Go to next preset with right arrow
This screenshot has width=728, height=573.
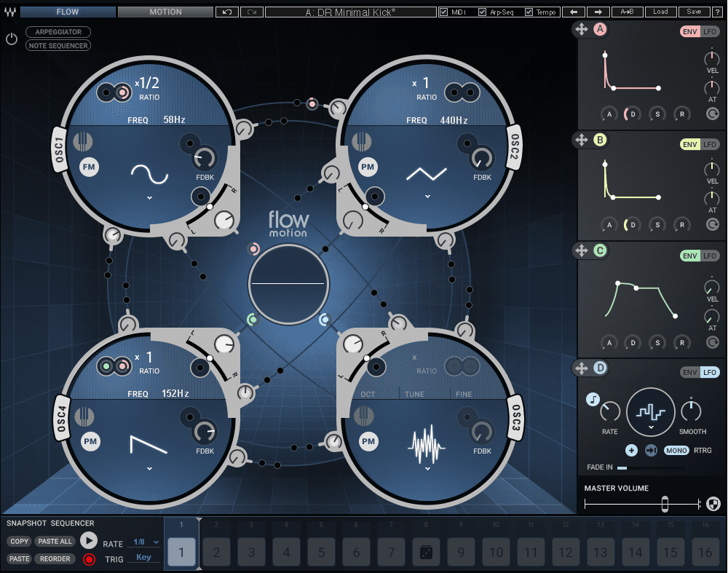(x=598, y=12)
